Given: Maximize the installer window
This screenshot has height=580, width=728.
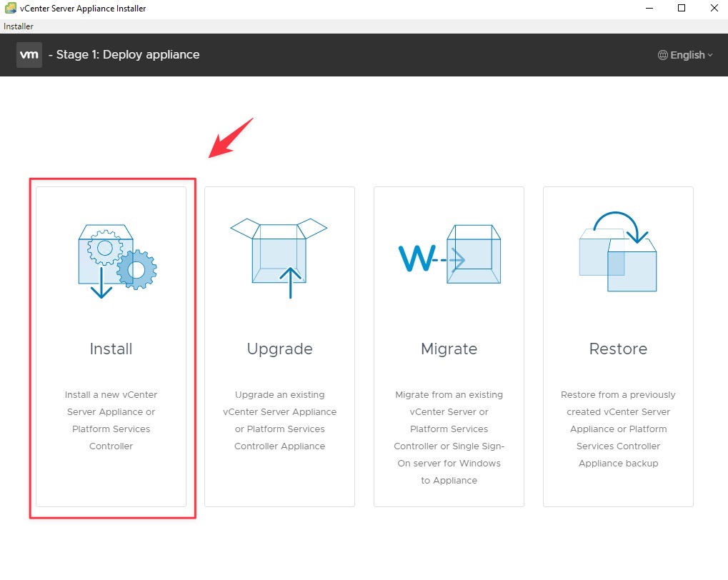Looking at the screenshot, I should [682, 9].
